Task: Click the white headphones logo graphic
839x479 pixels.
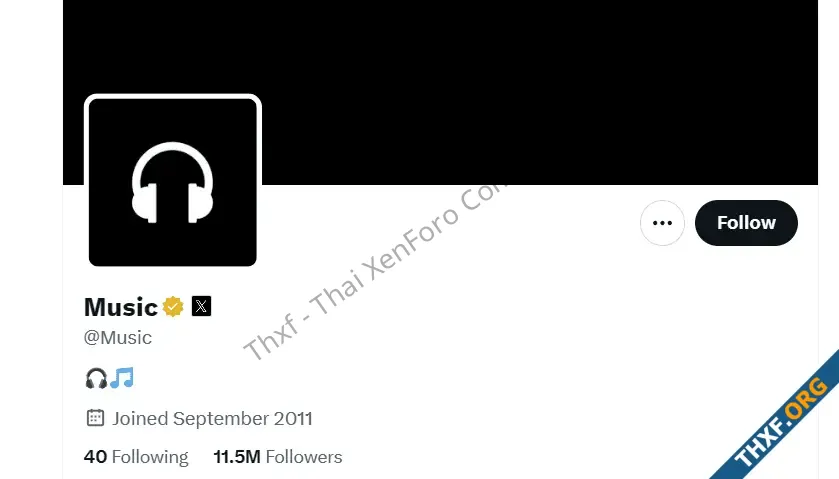Action: 173,183
